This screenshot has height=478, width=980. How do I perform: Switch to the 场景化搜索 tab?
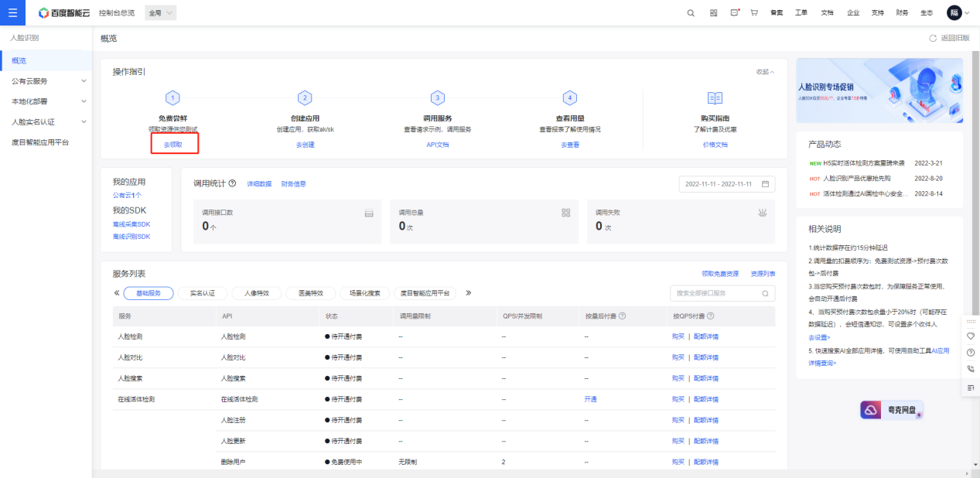(365, 293)
